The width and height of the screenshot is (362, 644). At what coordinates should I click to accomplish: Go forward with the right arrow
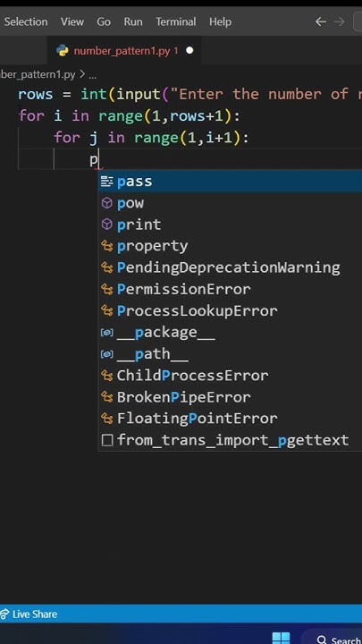[x=339, y=21]
